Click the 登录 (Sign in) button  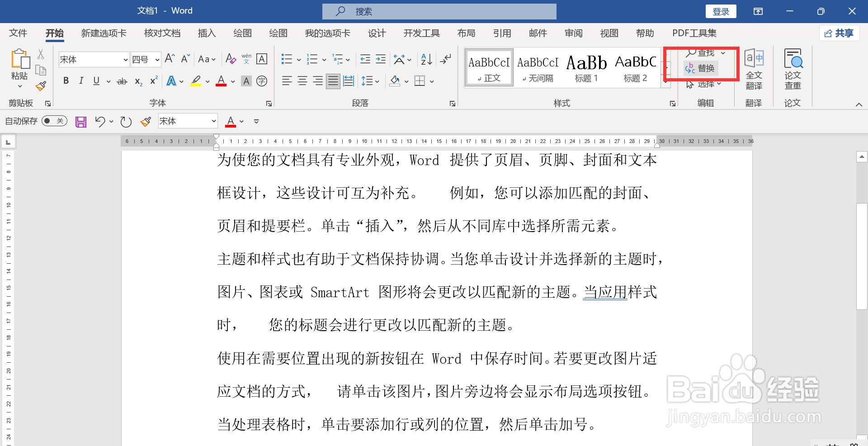tap(721, 11)
